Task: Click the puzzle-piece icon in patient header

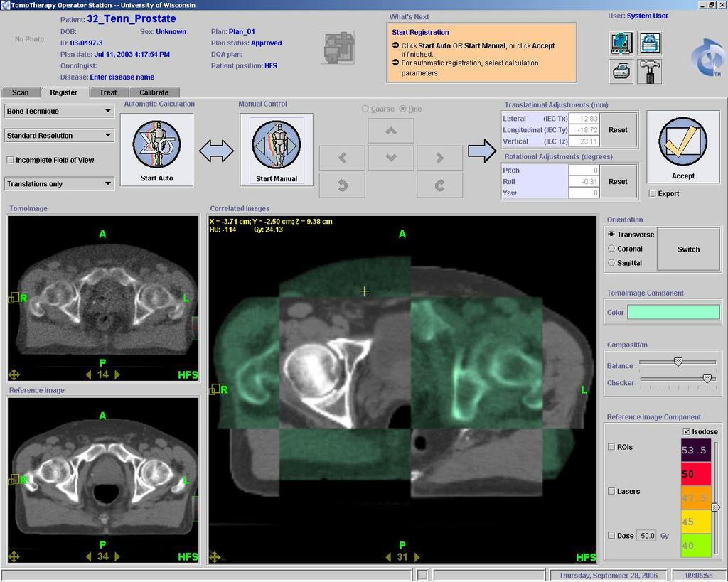Action: (x=338, y=48)
